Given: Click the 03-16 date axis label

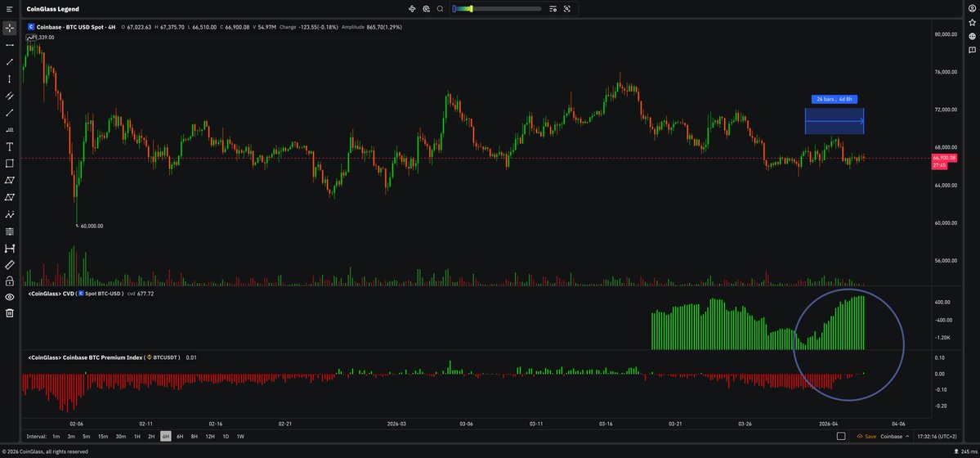Looking at the screenshot, I should [606, 424].
